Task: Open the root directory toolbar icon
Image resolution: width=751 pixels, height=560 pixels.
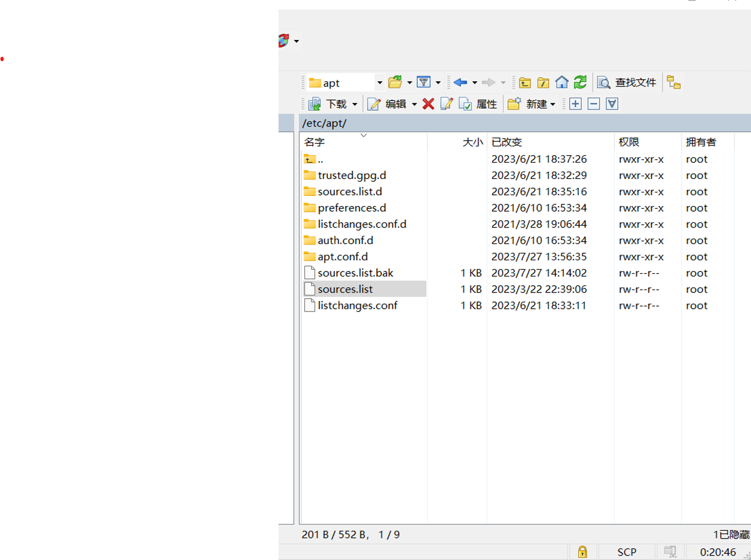Action: tap(543, 83)
